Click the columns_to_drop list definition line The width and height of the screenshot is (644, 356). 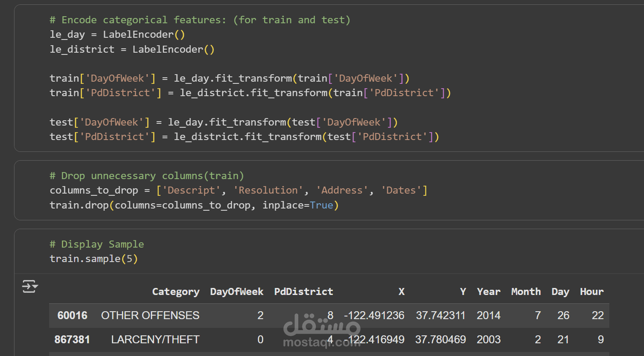tap(238, 191)
